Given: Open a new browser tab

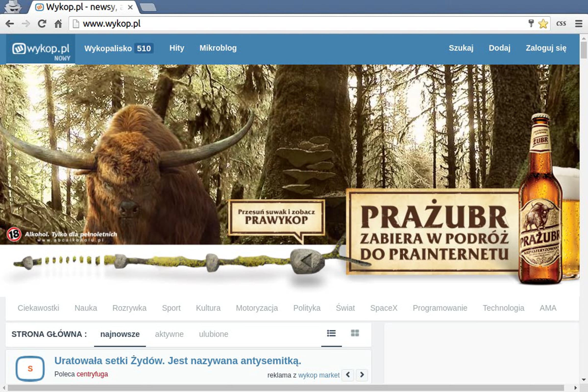Looking at the screenshot, I should coord(148,7).
